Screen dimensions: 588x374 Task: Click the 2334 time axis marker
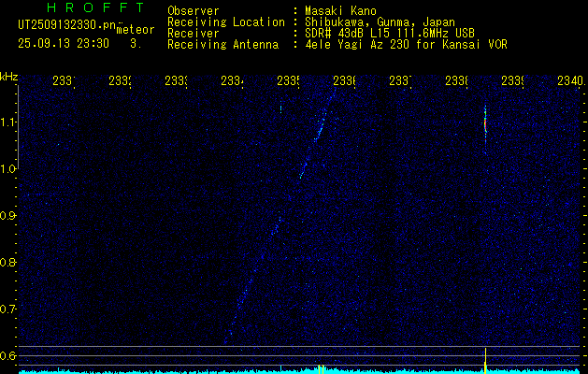(x=232, y=81)
